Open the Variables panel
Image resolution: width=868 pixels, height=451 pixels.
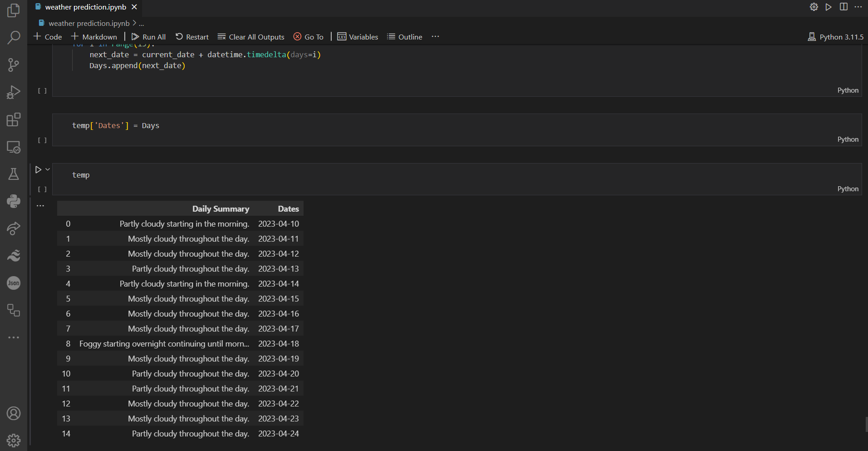pyautogui.click(x=358, y=37)
